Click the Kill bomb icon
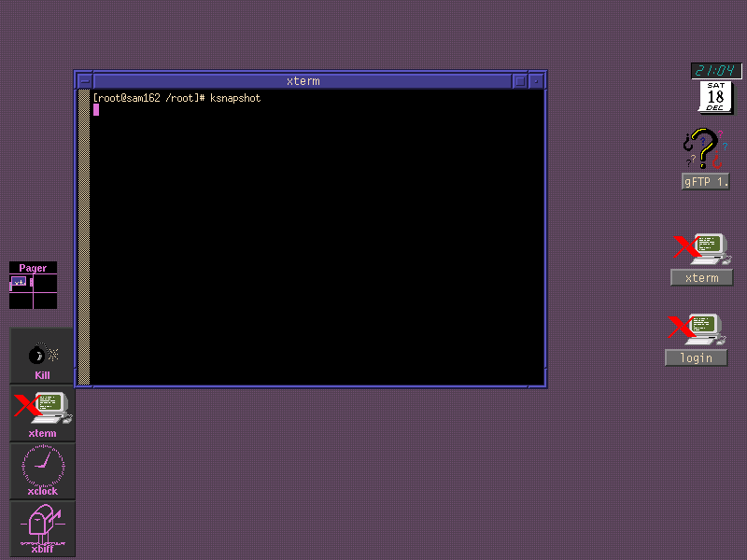 click(42, 356)
